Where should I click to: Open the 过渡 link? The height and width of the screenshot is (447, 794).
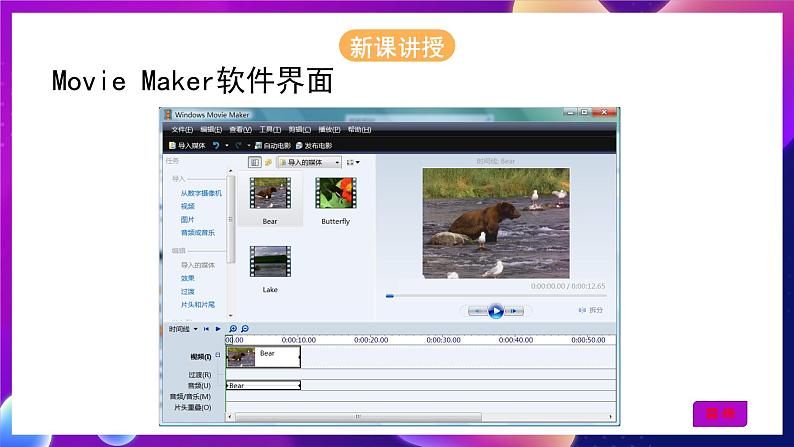[x=187, y=292]
